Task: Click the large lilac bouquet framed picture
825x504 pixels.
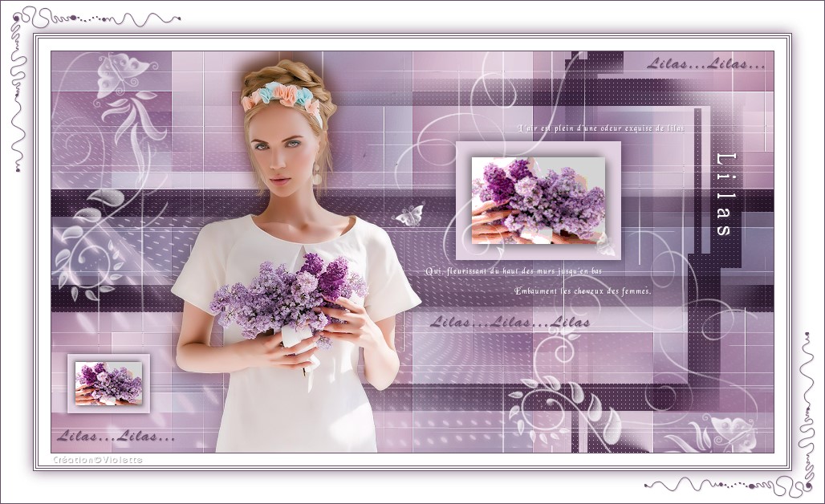Action: tap(538, 200)
